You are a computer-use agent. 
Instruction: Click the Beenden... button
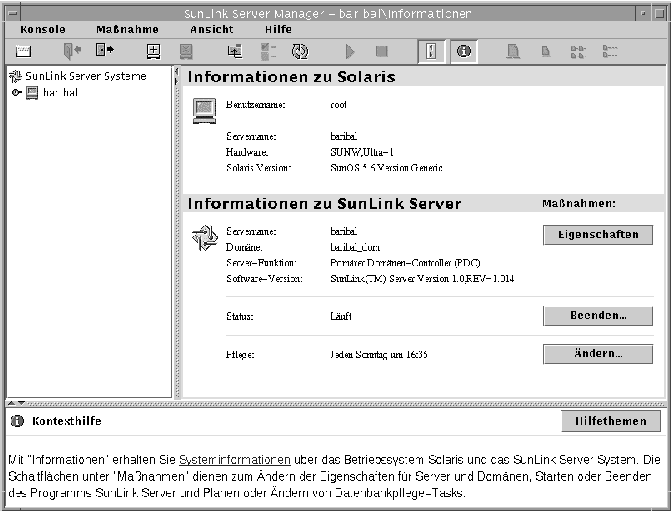coord(598,316)
